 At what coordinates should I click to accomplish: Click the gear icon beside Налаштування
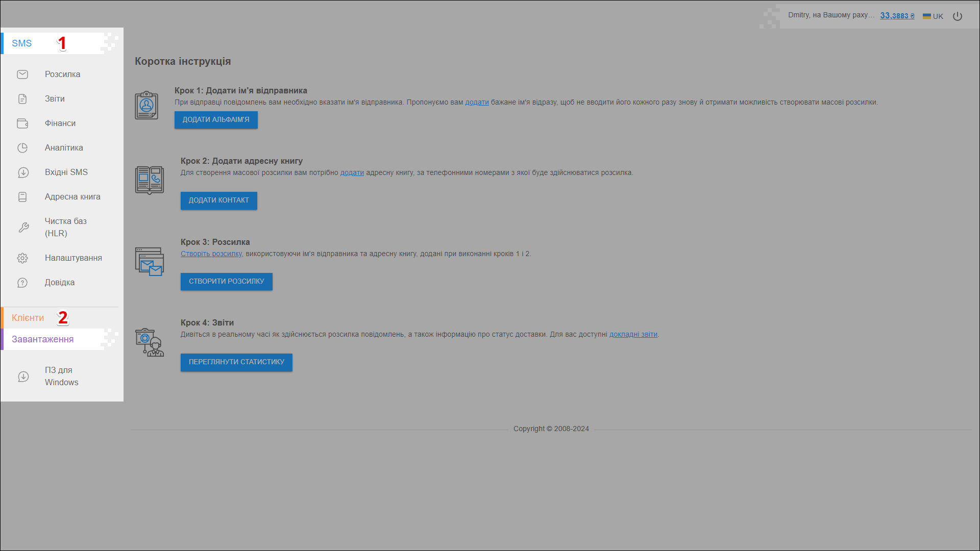[22, 258]
